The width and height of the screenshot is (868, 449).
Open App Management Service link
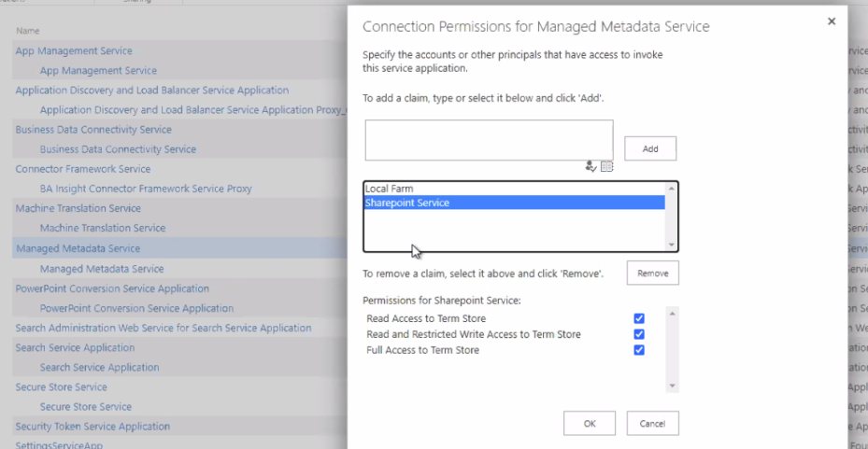[74, 50]
